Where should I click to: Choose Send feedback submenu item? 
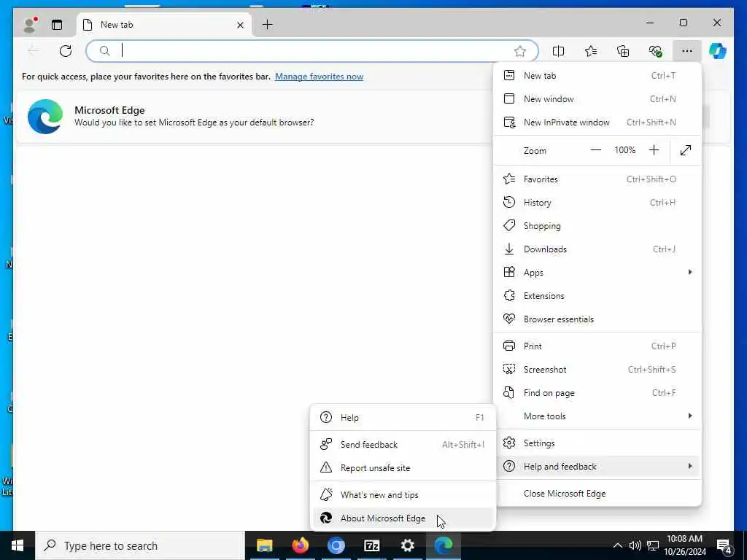pos(403,445)
